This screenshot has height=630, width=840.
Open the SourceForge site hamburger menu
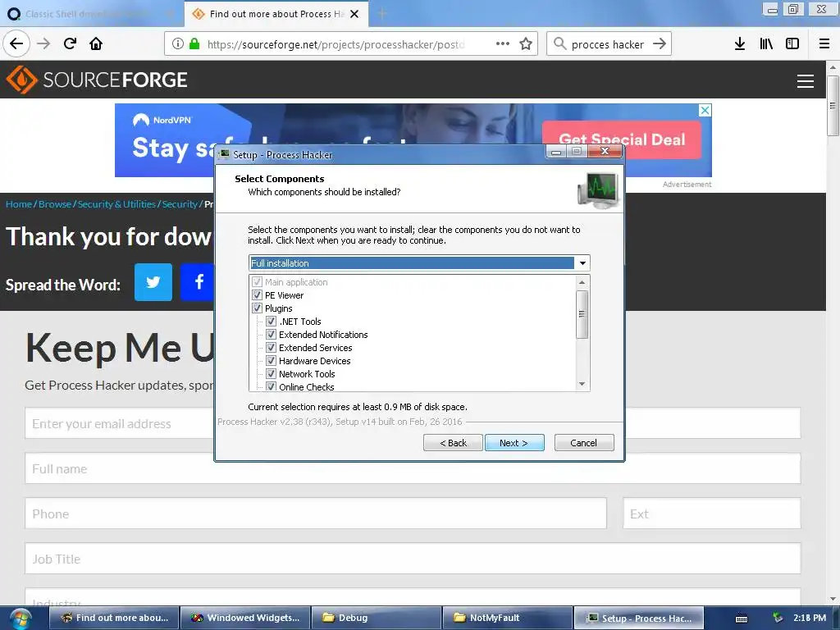806,81
